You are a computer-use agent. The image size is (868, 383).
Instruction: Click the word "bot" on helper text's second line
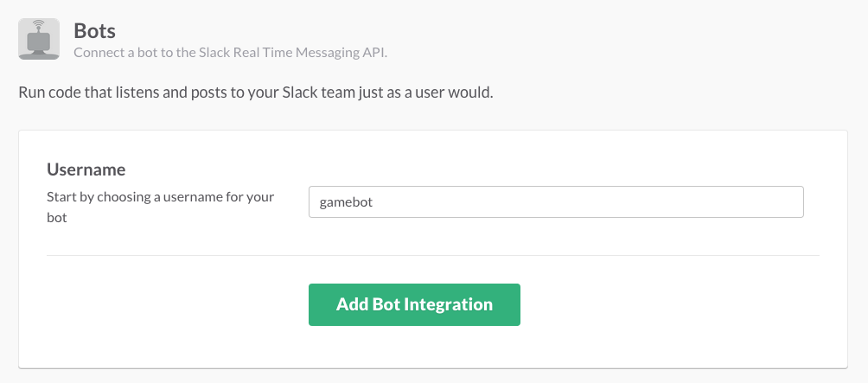56,218
